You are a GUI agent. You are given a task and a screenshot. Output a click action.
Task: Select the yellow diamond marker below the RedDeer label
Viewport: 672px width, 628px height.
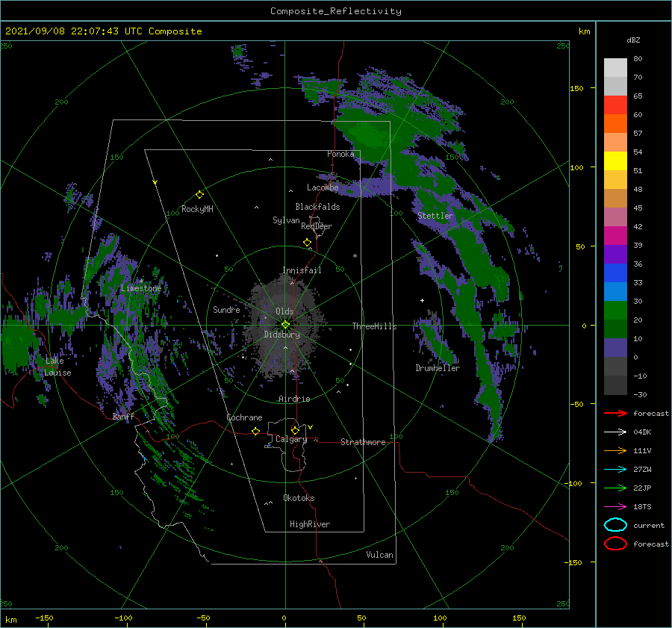point(308,243)
